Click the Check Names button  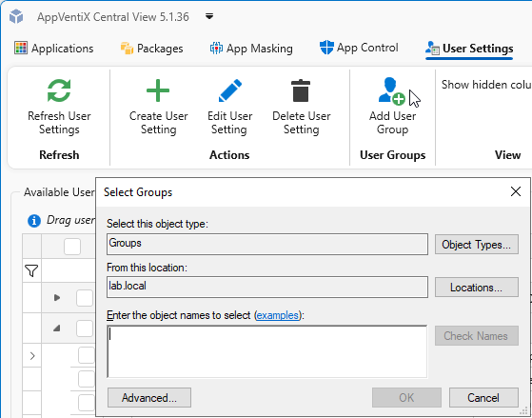pyautogui.click(x=477, y=336)
